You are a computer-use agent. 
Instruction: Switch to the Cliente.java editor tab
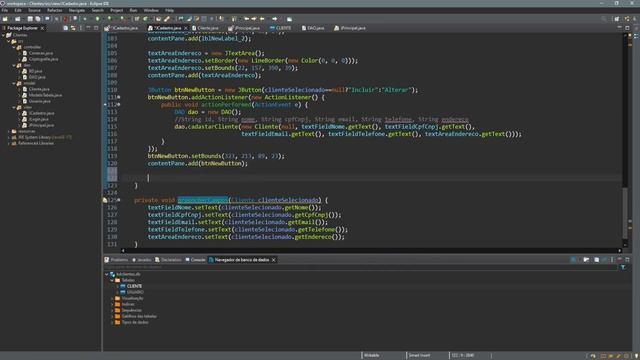point(205,28)
